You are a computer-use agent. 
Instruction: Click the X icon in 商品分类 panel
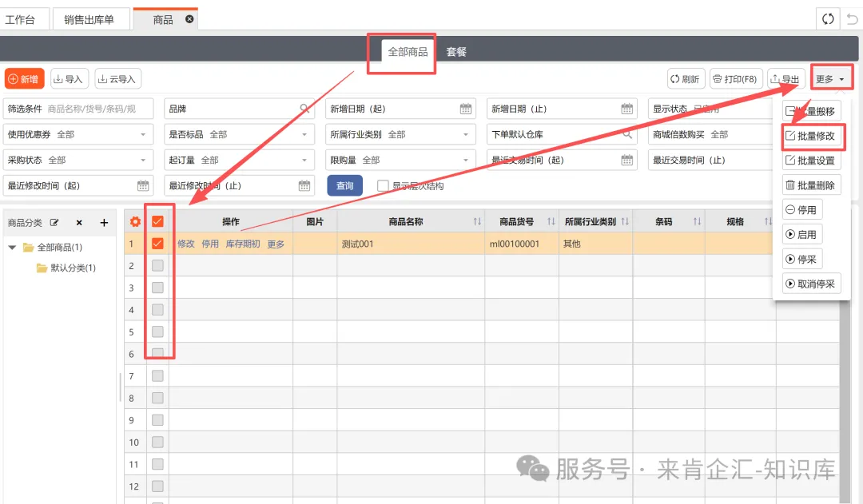coord(79,223)
